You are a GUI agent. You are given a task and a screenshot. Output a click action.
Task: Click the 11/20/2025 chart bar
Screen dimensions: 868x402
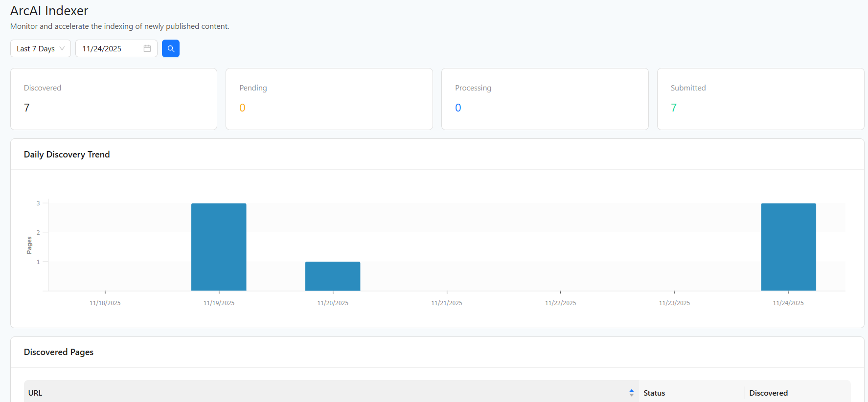pos(333,276)
